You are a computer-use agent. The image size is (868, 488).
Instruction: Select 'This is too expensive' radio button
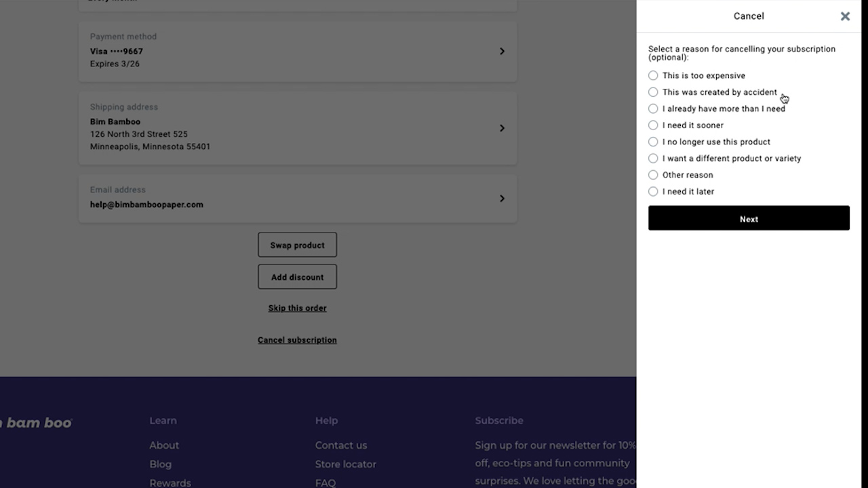point(653,75)
